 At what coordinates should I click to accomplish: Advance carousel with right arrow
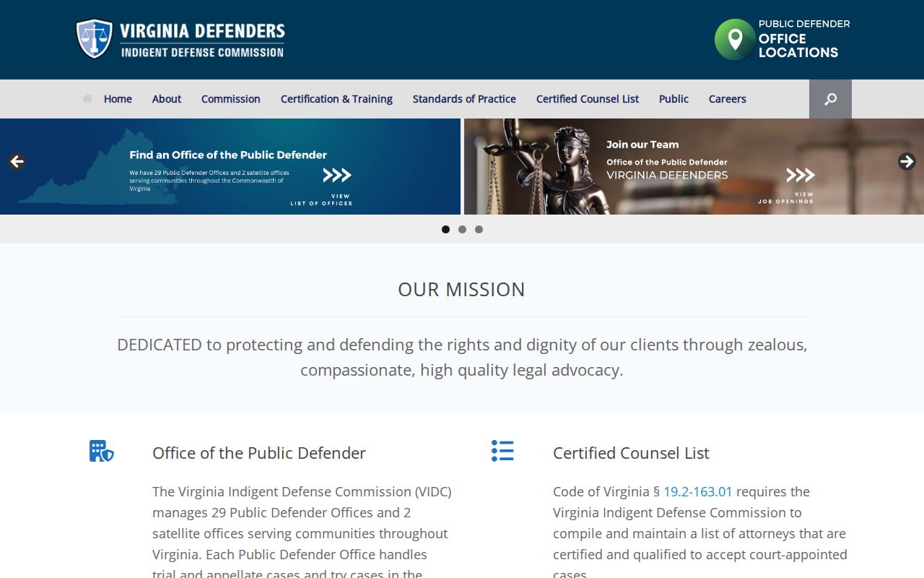[907, 161]
